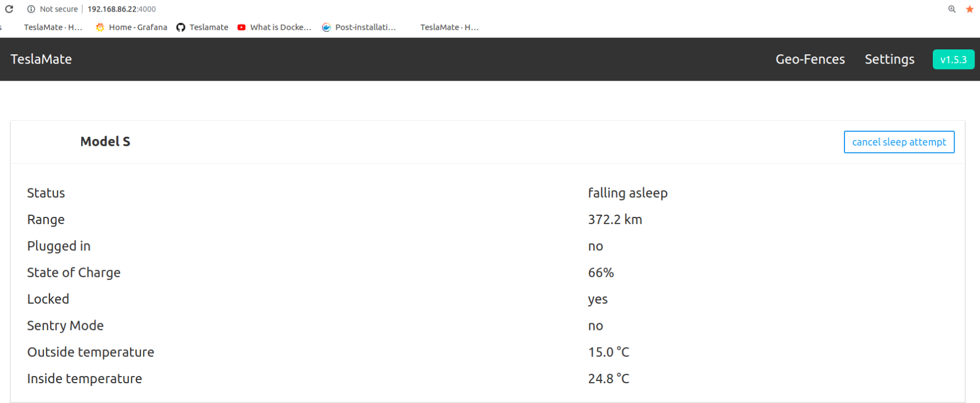Select the falling asleep status value

click(628, 193)
